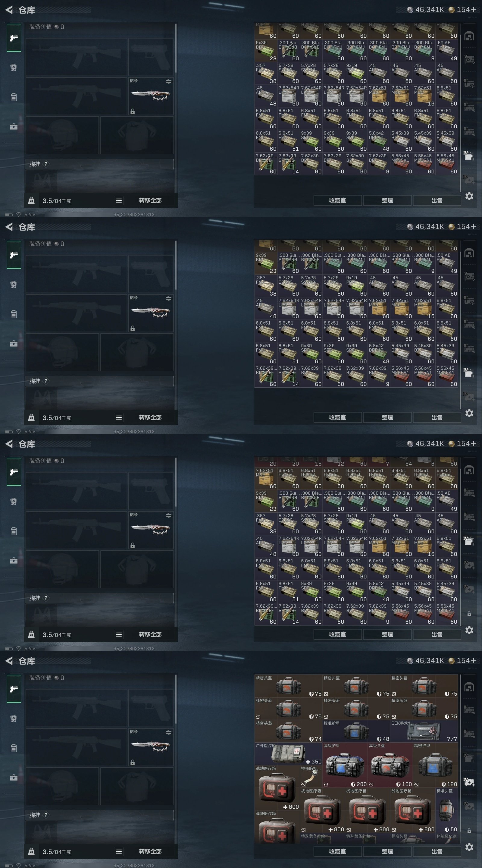The height and width of the screenshot is (868, 482).
Task: Expand list icon beside 转移全部 on medical-kit screen
Action: [x=119, y=851]
